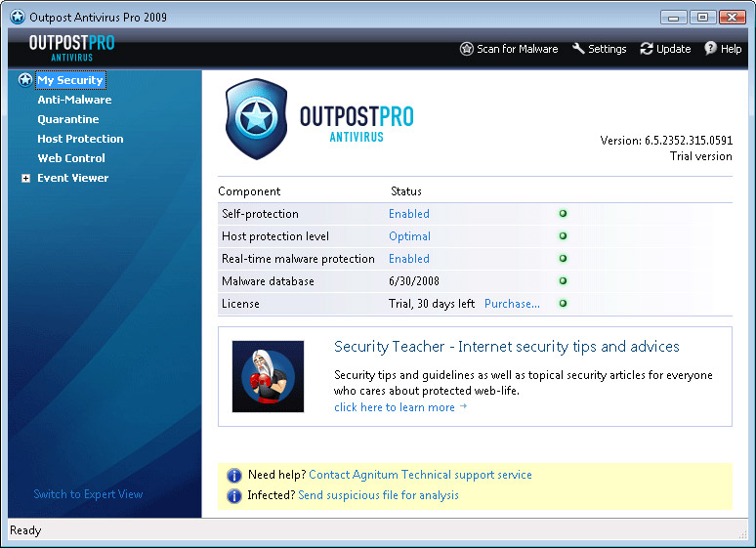The width and height of the screenshot is (756, 548).
Task: Click Update in the top toolbar
Action: [665, 49]
